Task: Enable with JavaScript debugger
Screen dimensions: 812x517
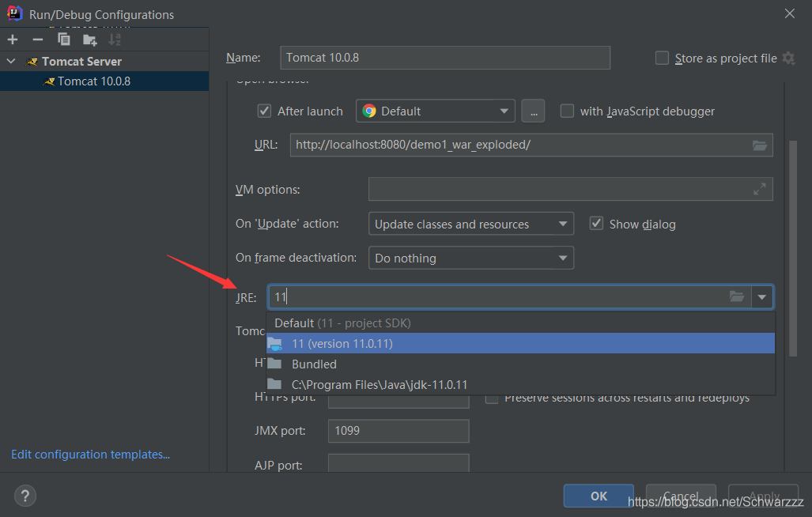Action: (x=567, y=111)
